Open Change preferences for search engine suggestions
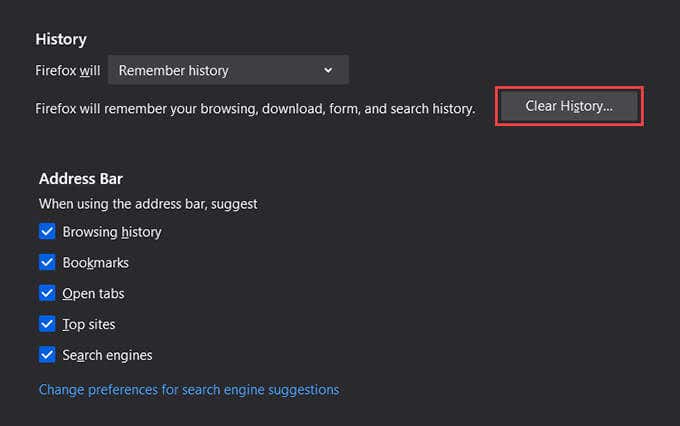Screen dimensions: 680x426 pos(188,389)
